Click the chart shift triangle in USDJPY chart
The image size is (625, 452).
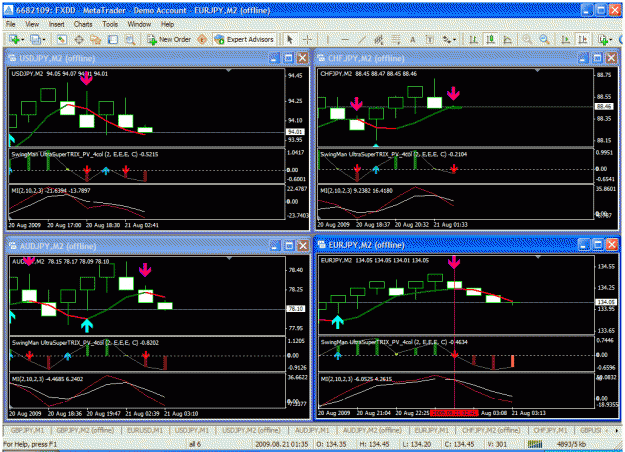coord(228,71)
